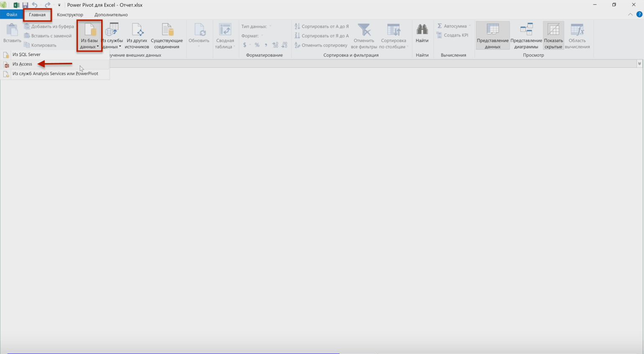Click the Redo arrow icon

[x=47, y=5]
